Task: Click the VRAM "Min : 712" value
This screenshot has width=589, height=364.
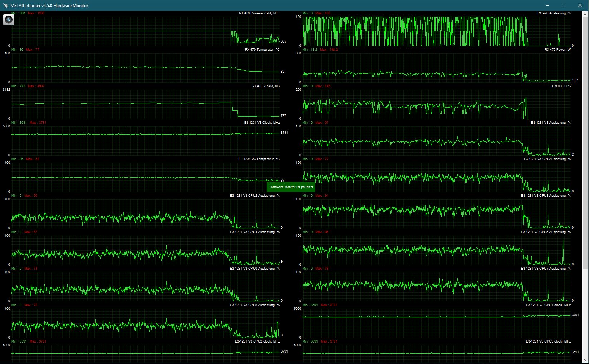Action: point(18,86)
